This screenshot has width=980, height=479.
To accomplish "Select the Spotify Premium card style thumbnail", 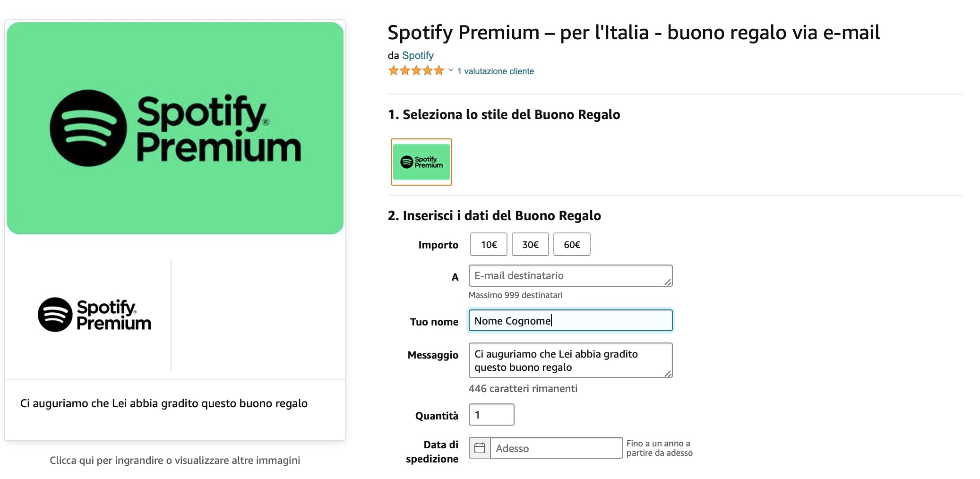I will [421, 162].
